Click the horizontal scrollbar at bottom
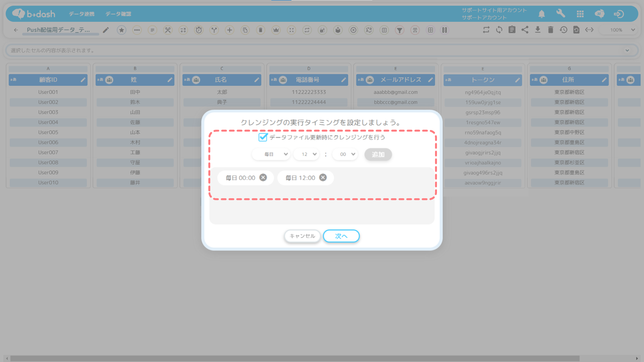The width and height of the screenshot is (644, 362). pos(295,358)
